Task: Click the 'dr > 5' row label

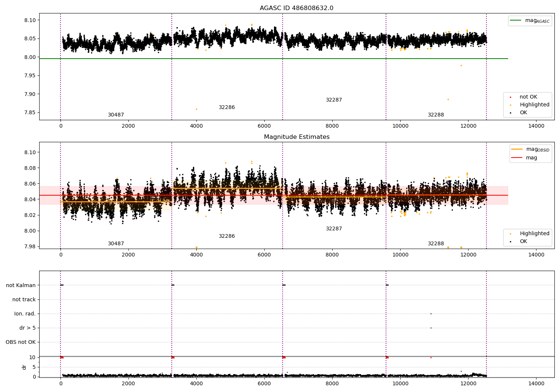Action: [28, 328]
